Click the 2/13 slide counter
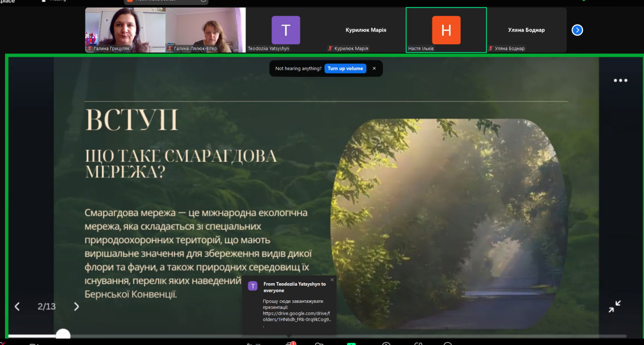The width and height of the screenshot is (644, 345). click(x=46, y=306)
